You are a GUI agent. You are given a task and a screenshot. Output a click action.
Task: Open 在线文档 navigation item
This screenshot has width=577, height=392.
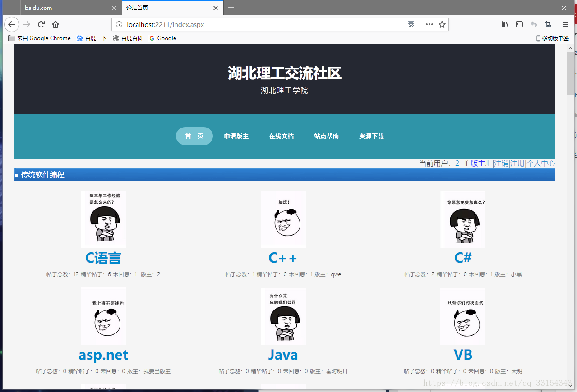point(282,136)
